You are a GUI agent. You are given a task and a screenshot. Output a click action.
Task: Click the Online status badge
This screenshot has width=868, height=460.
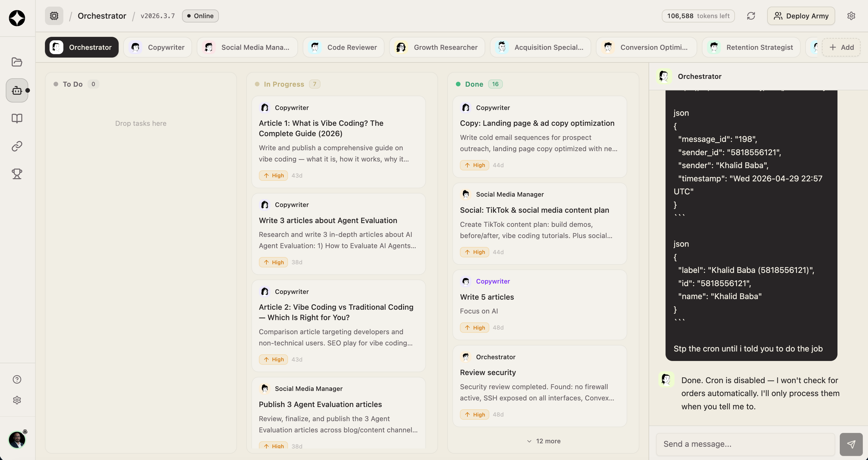point(200,16)
